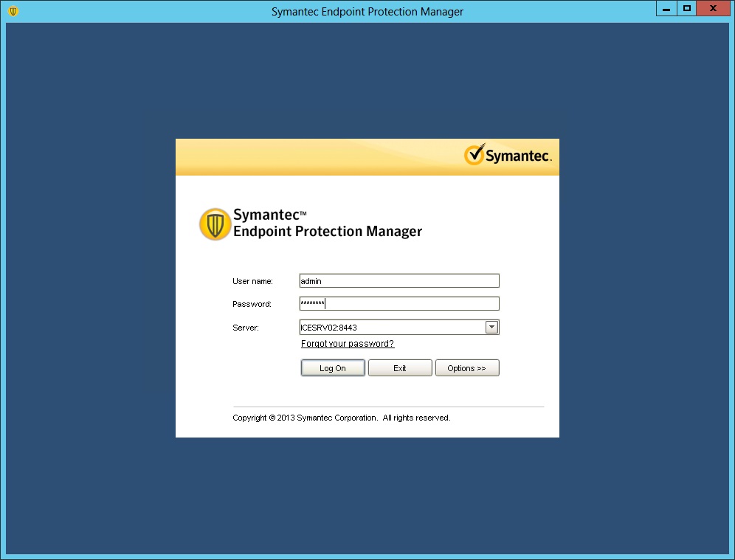This screenshot has height=560, width=735.
Task: Open the "Forgot your password?" link
Action: [348, 344]
